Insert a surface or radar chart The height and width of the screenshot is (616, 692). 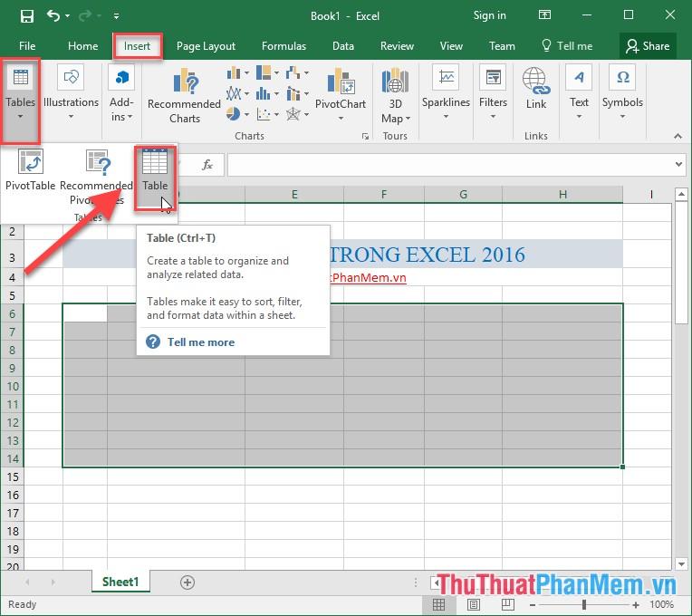coord(297,114)
